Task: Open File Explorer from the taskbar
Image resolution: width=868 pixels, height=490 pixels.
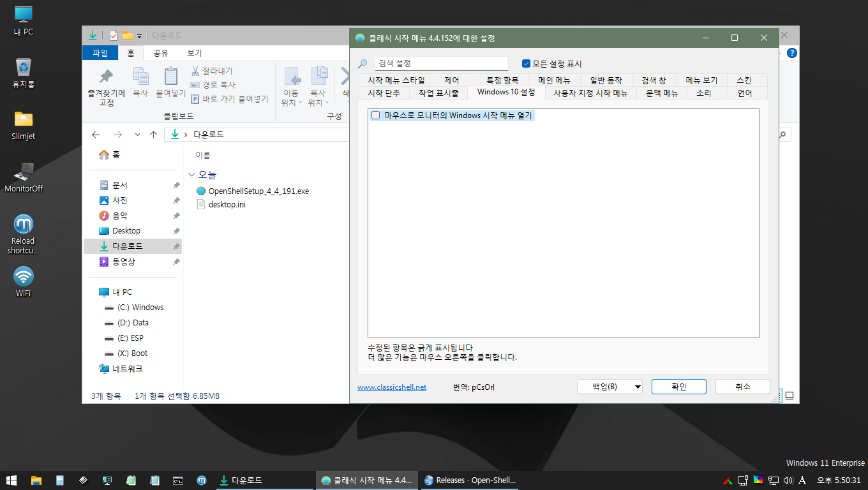Action: pos(36,480)
